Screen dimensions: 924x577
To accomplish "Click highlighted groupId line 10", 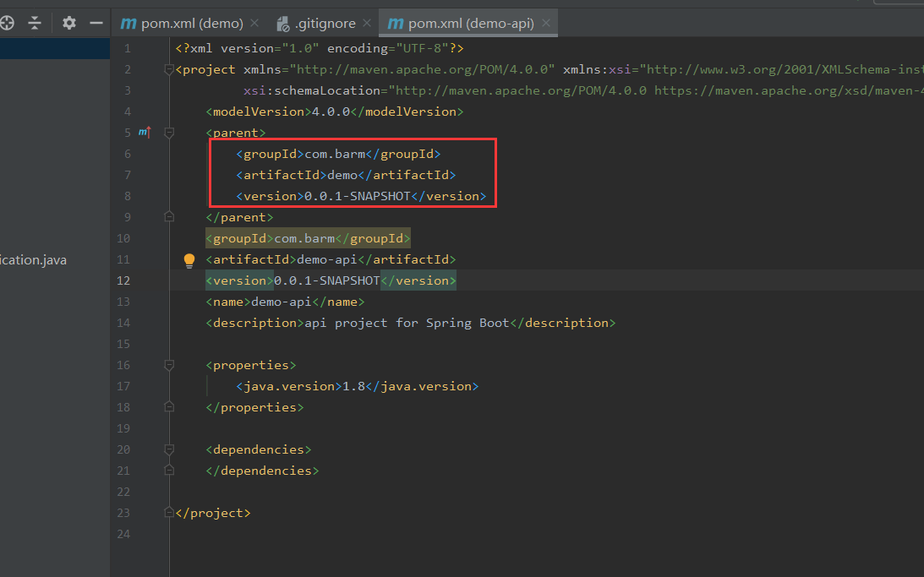I will pos(308,238).
